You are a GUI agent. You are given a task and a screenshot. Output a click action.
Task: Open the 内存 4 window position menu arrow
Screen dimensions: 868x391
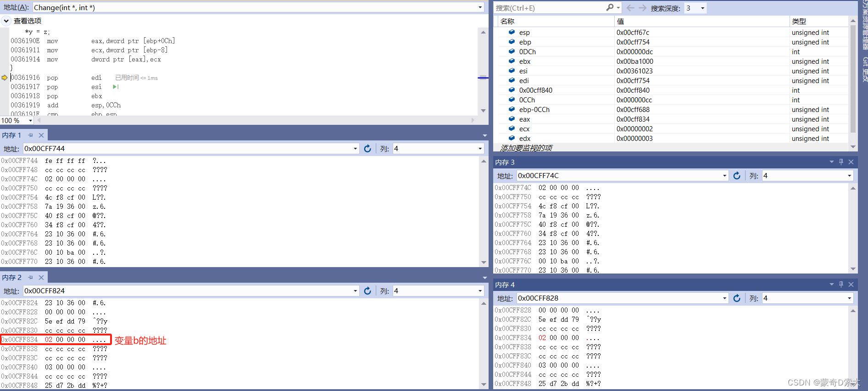click(831, 285)
